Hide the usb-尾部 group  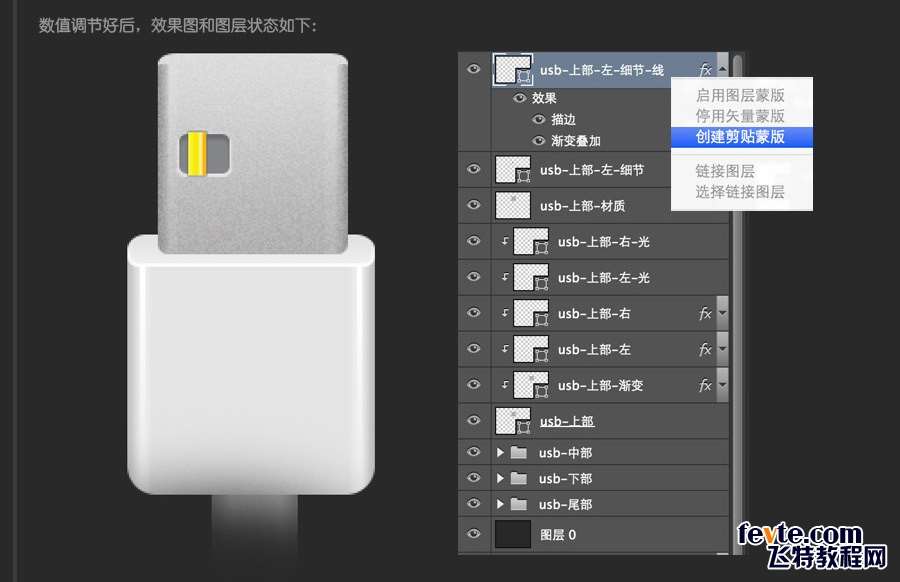click(474, 503)
